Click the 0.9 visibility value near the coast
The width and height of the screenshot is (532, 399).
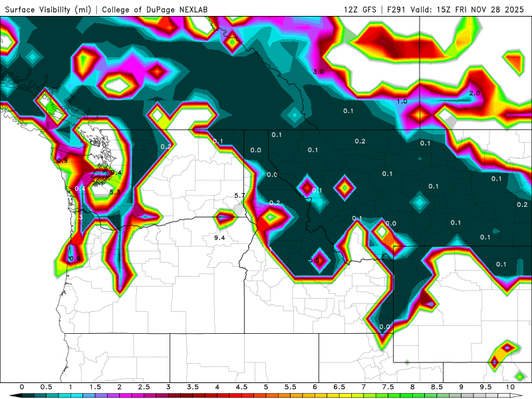coord(62,160)
